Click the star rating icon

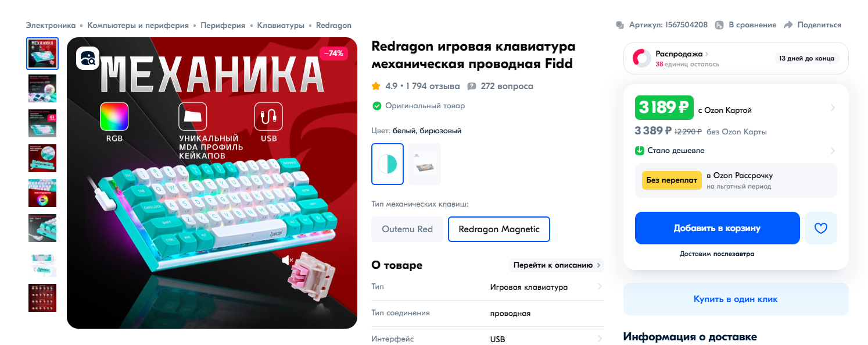(x=376, y=86)
